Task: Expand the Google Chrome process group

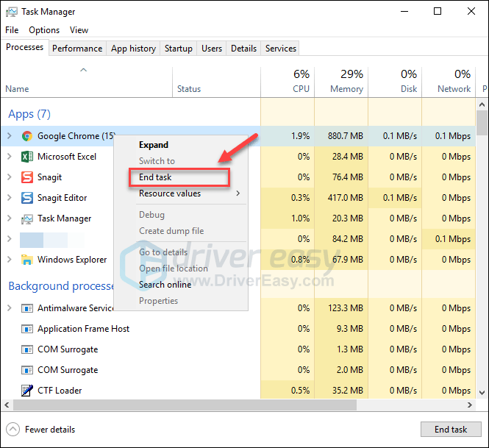Action: (x=9, y=136)
